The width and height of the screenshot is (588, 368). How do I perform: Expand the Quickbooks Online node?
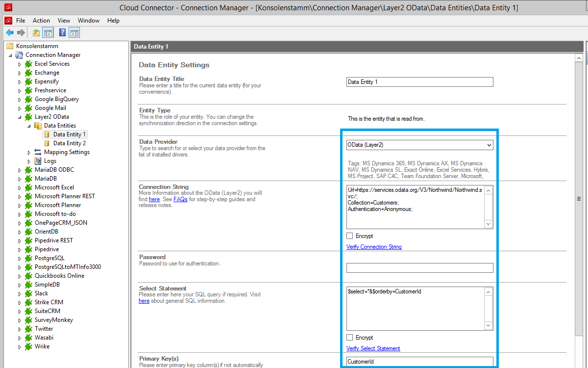coord(20,276)
